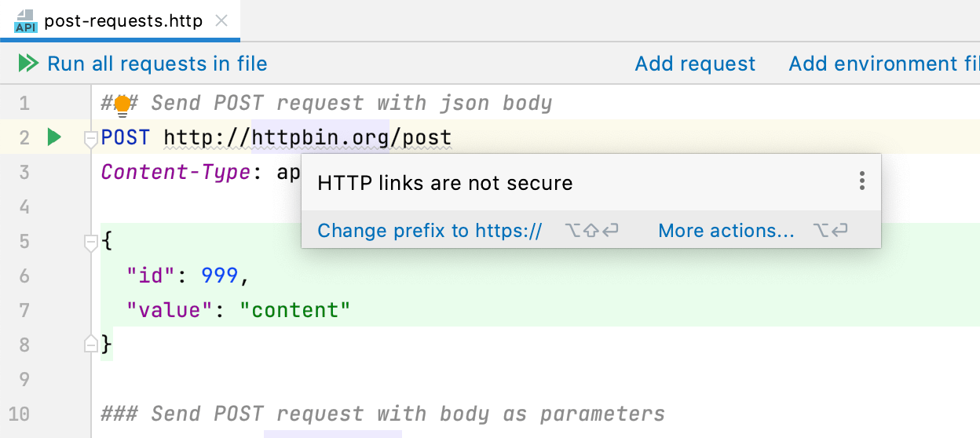Click the line number 10 in gutter

coord(20,414)
